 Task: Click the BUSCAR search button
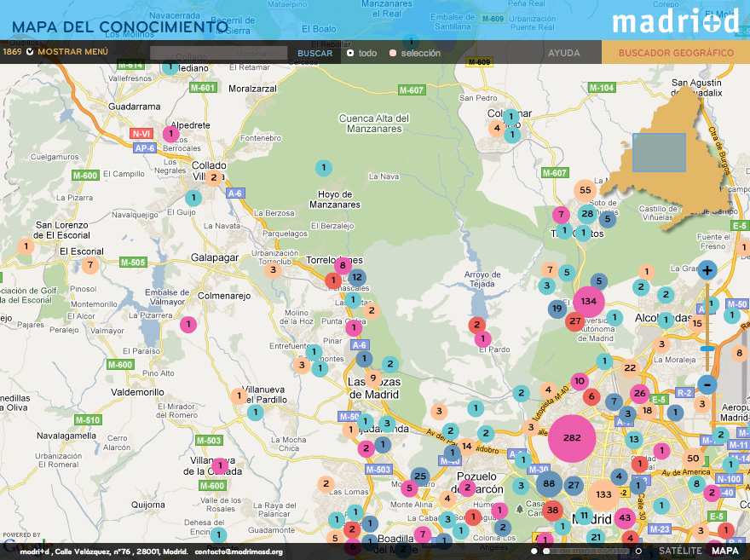tap(314, 54)
